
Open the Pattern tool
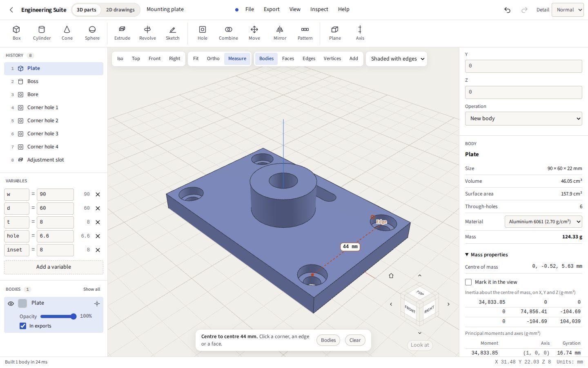coord(305,33)
